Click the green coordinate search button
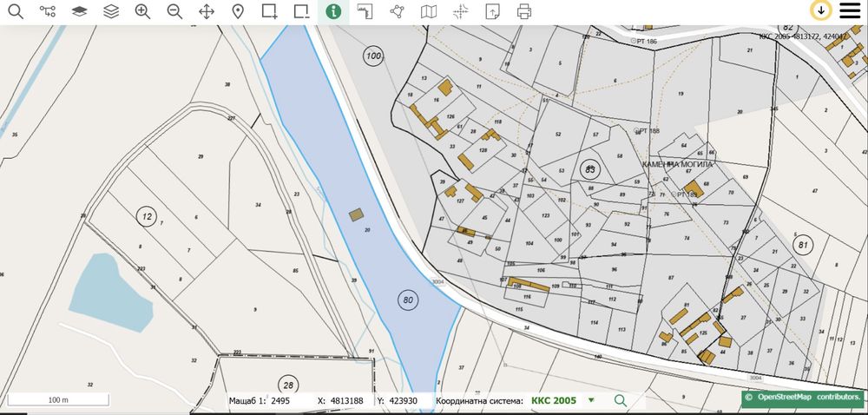This screenshot has height=415, width=868. (x=620, y=400)
